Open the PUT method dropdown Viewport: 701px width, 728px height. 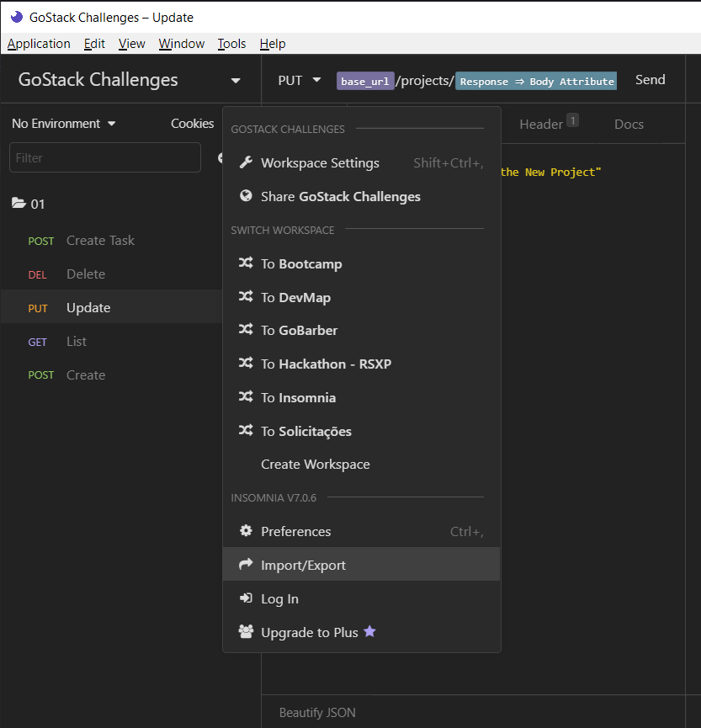click(x=300, y=80)
